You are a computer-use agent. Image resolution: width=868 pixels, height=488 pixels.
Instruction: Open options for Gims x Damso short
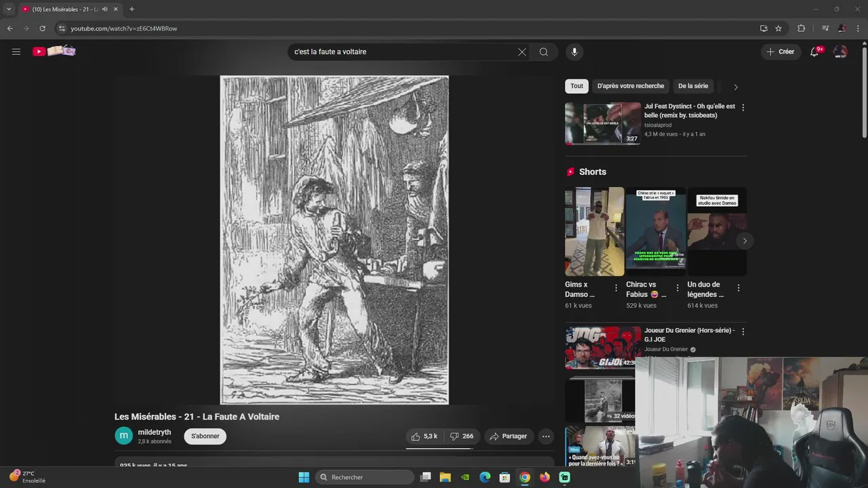click(x=616, y=288)
